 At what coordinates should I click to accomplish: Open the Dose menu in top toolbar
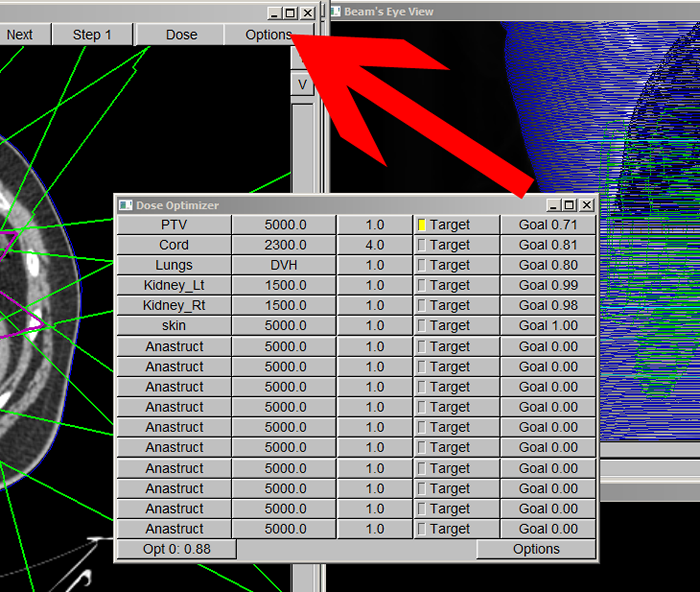(x=181, y=34)
